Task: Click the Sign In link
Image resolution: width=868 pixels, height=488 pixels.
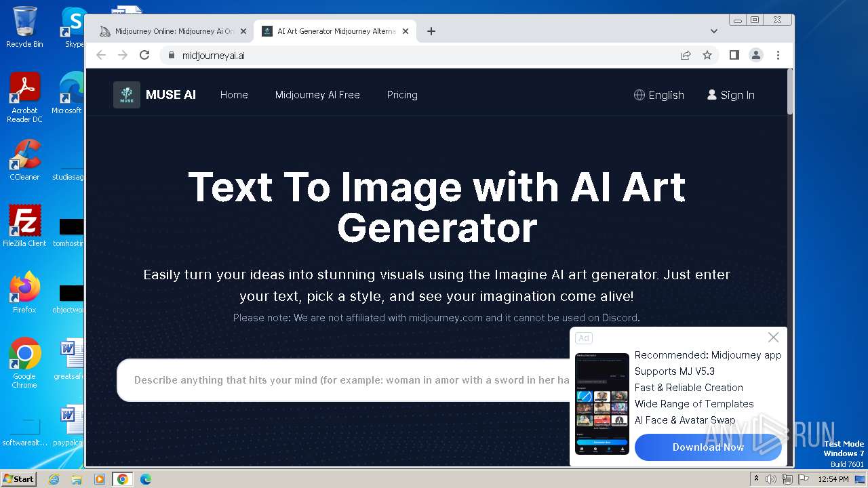Action: (730, 95)
